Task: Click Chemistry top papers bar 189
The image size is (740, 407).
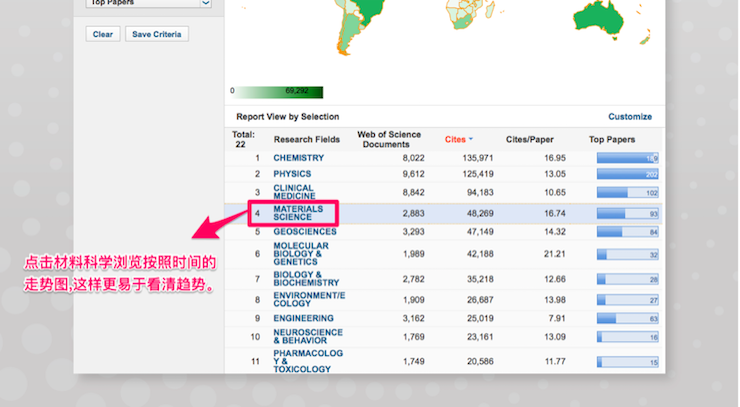Action: 627,158
